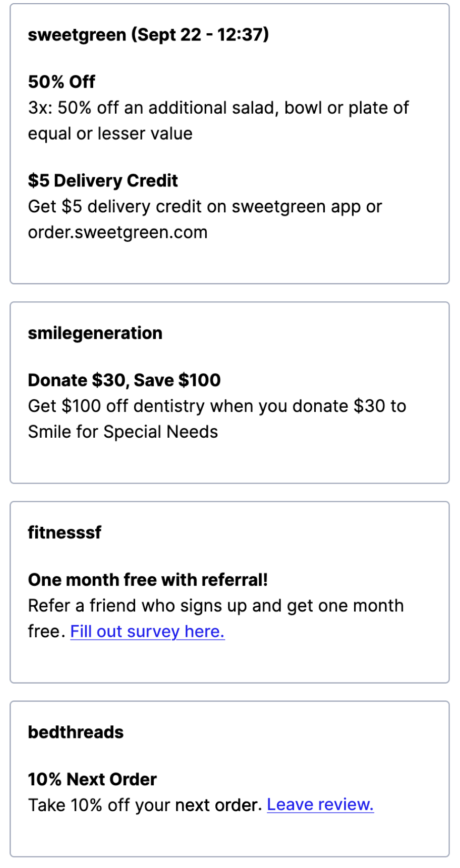Image resolution: width=460 pixels, height=868 pixels.
Task: Click the 3x: 50% off additional salad text
Action: 218,108
